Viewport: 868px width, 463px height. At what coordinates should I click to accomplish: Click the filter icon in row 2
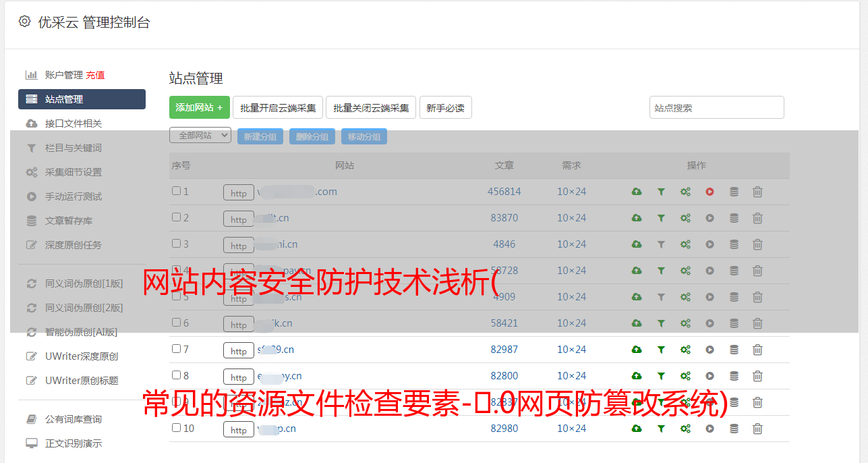point(661,218)
